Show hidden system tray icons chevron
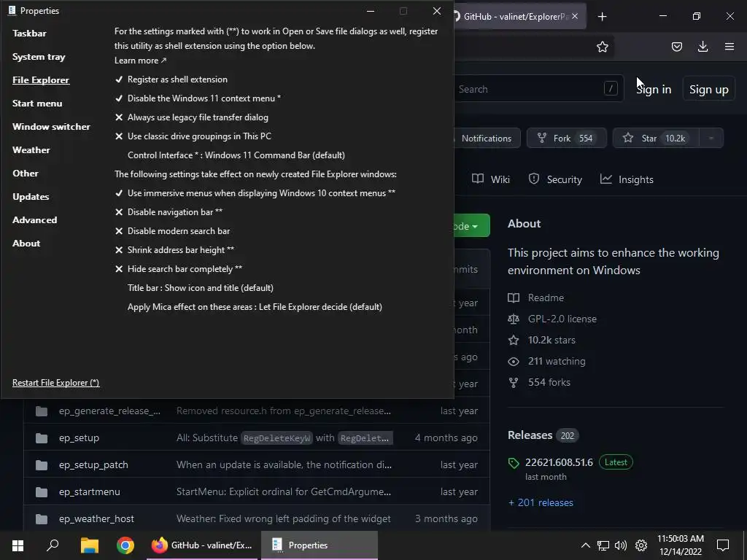This screenshot has height=560, width=747. tap(586, 545)
